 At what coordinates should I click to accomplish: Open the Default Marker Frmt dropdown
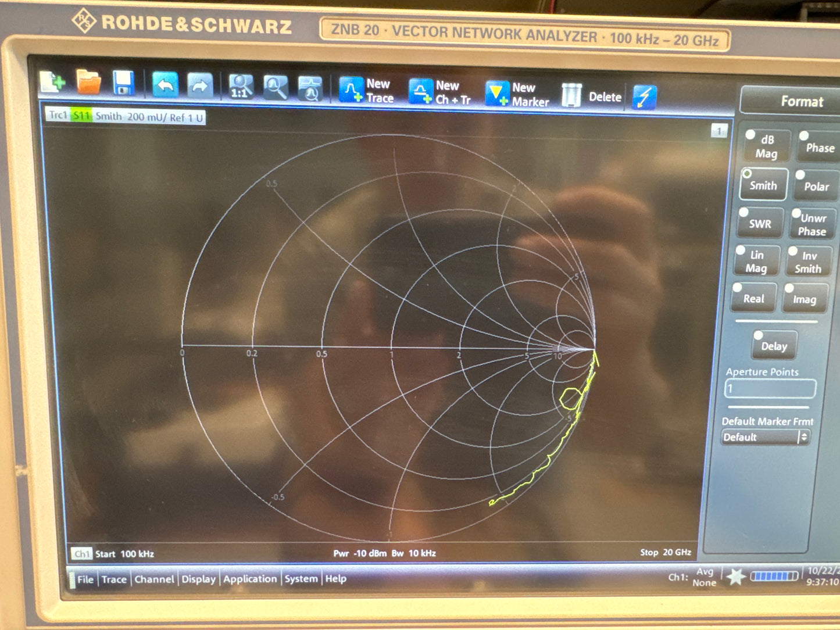click(x=766, y=437)
